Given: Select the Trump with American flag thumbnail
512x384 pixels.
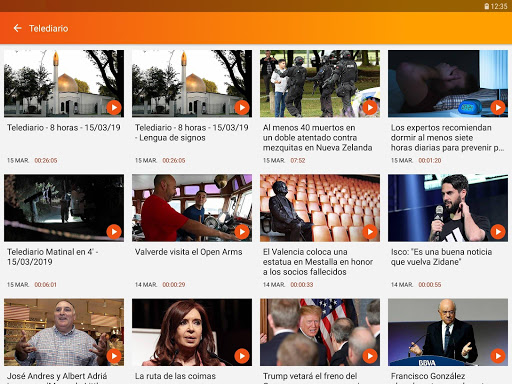Looking at the screenshot, I should pyautogui.click(x=320, y=332).
